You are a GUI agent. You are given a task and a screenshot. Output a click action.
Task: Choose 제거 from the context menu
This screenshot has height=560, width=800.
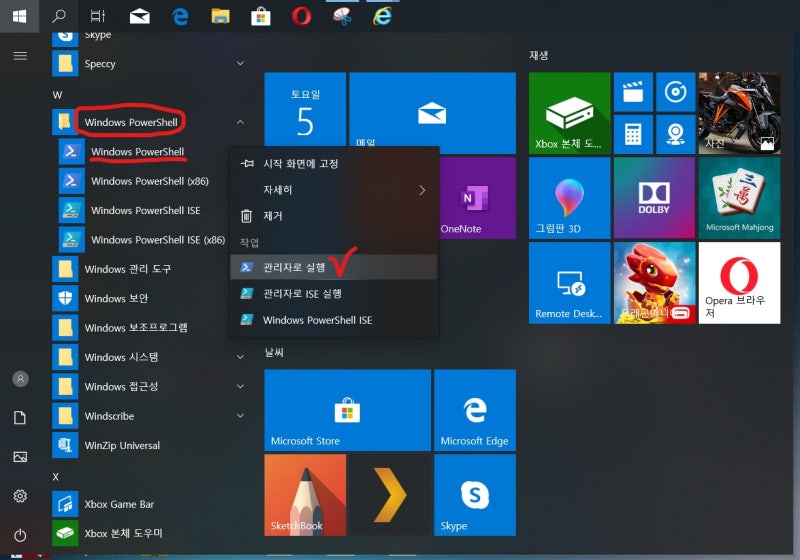334,216
